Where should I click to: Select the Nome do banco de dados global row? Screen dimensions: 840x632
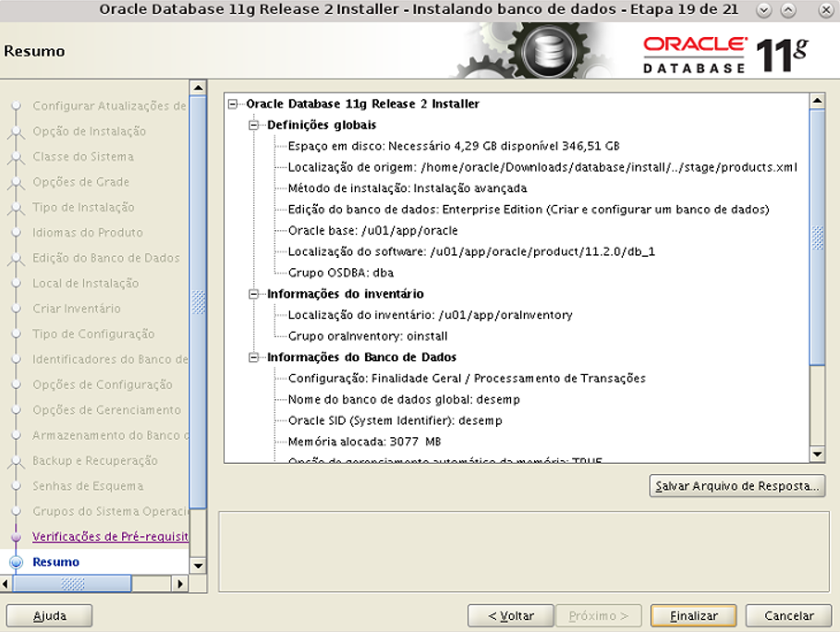pyautogui.click(x=404, y=399)
